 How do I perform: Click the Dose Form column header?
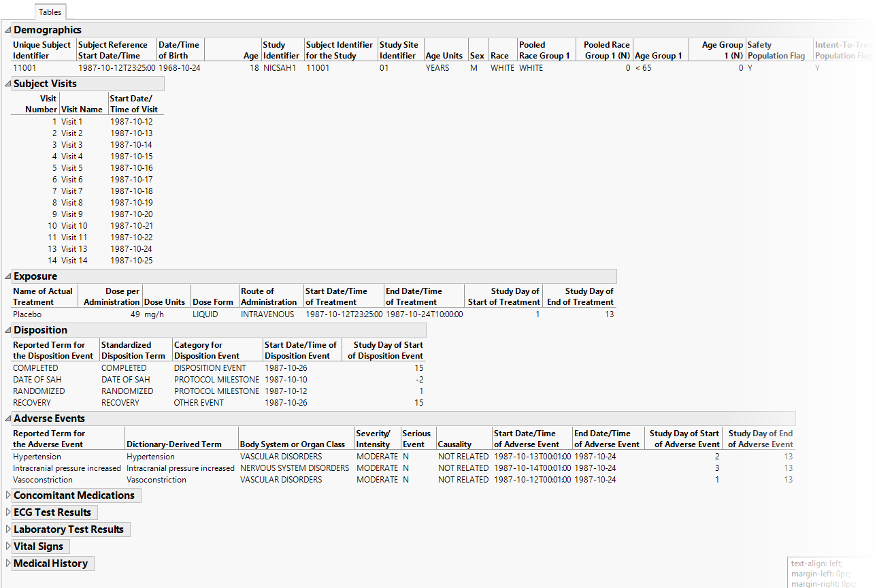212,301
